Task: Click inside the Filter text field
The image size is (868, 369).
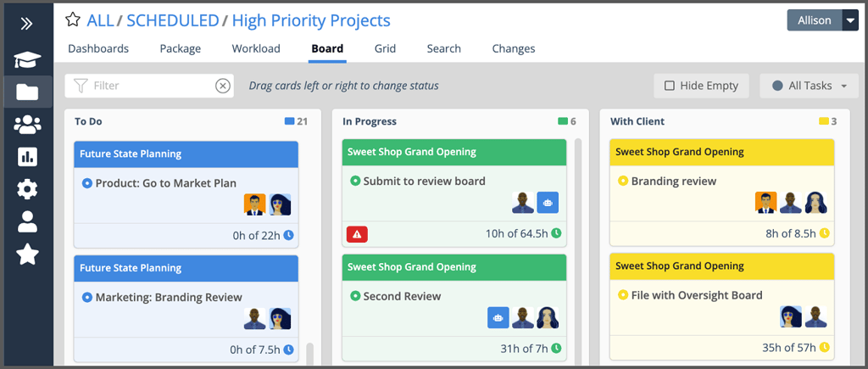Action: coord(149,86)
